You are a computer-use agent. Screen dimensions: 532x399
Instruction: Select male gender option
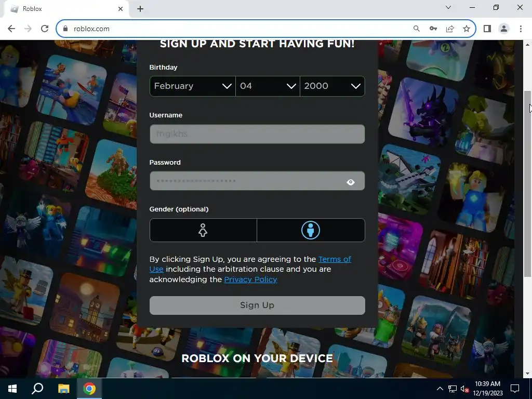311,230
